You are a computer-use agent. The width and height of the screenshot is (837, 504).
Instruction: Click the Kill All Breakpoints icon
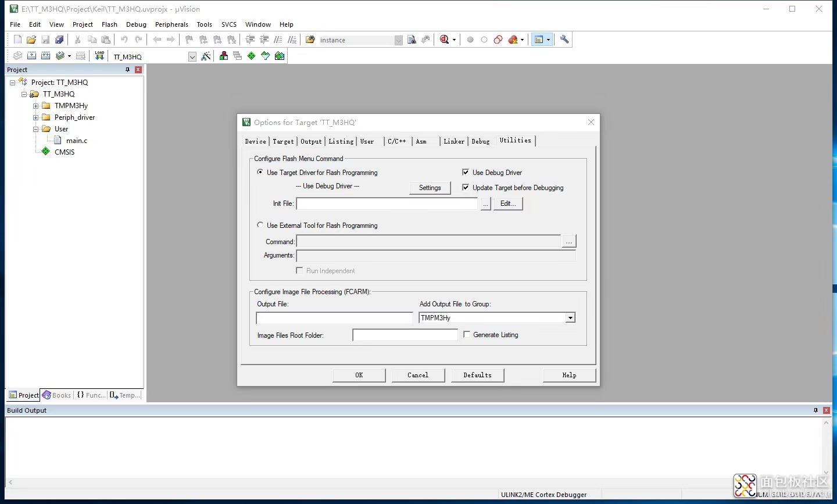(x=513, y=40)
